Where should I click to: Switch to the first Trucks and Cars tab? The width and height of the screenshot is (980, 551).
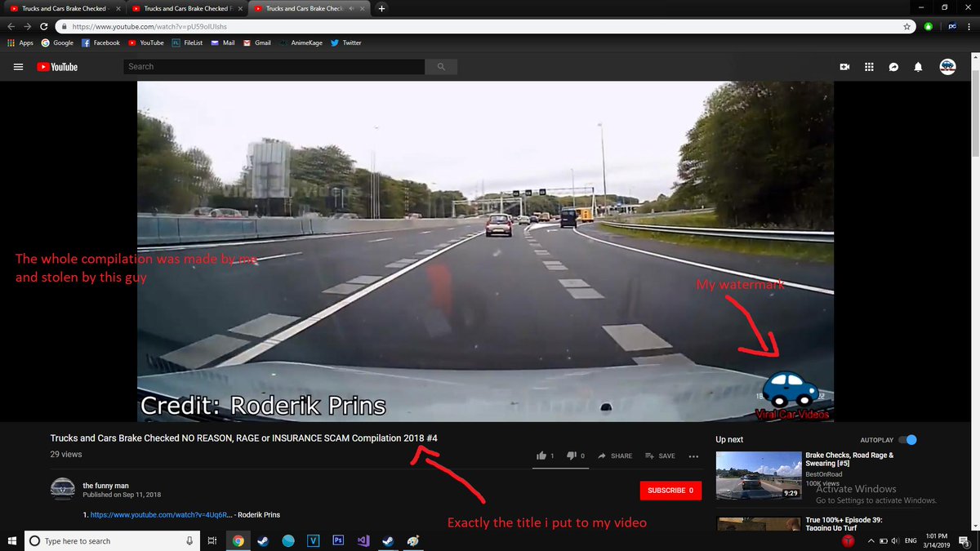pyautogui.click(x=65, y=8)
